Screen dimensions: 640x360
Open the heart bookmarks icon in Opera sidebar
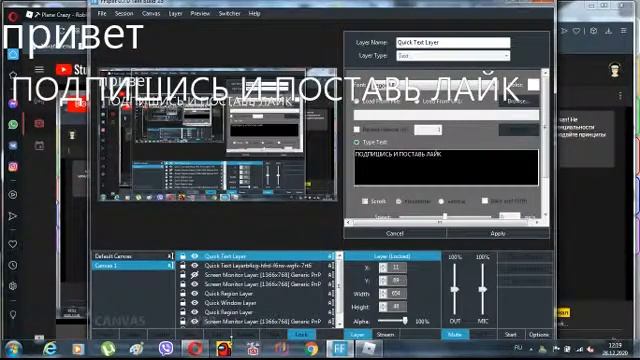13,244
